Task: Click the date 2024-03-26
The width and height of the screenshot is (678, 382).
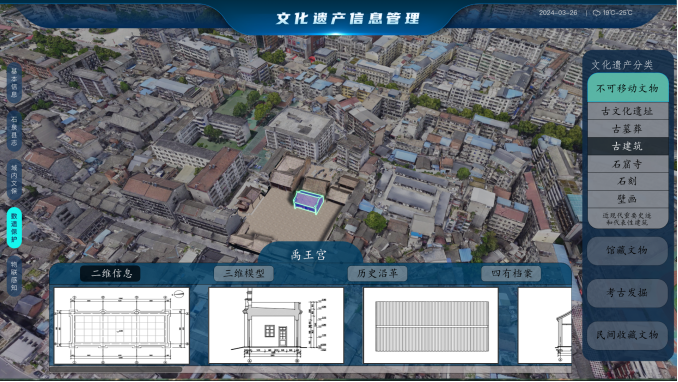Action: [558, 13]
